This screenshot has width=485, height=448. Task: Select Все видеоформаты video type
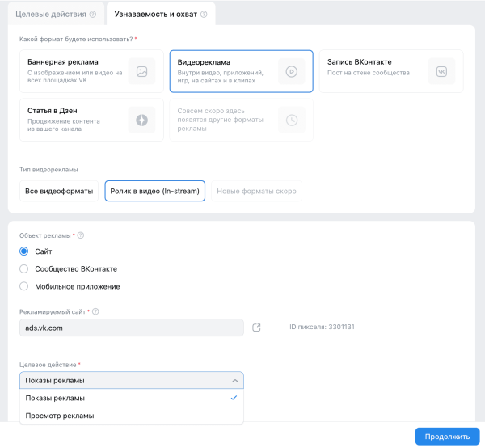tap(59, 191)
